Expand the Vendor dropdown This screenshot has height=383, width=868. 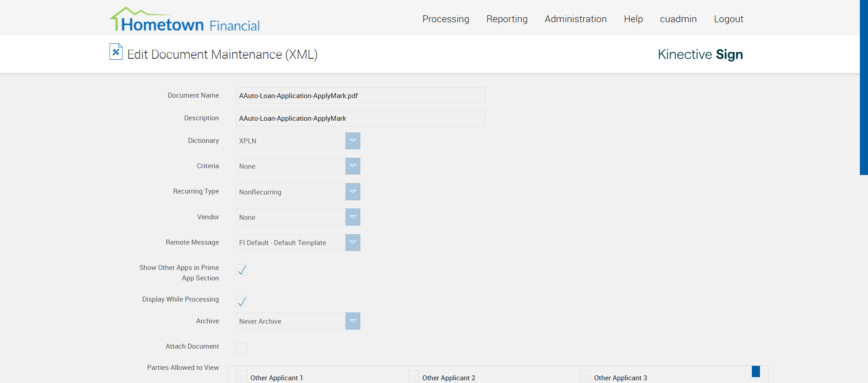pyautogui.click(x=353, y=217)
